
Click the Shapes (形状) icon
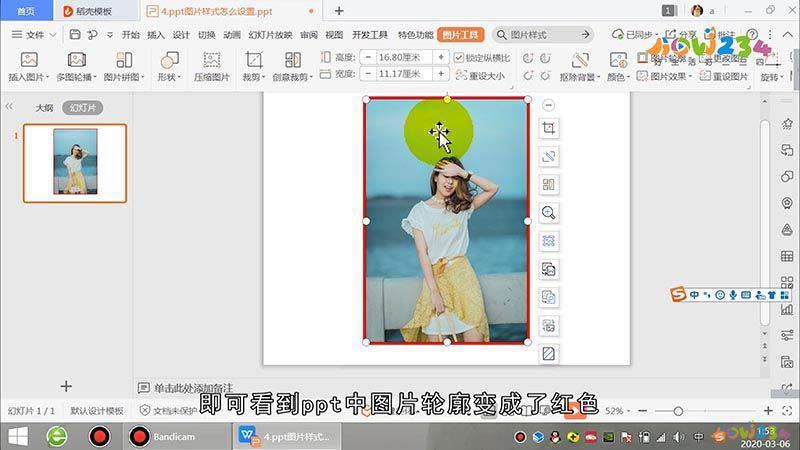point(169,60)
